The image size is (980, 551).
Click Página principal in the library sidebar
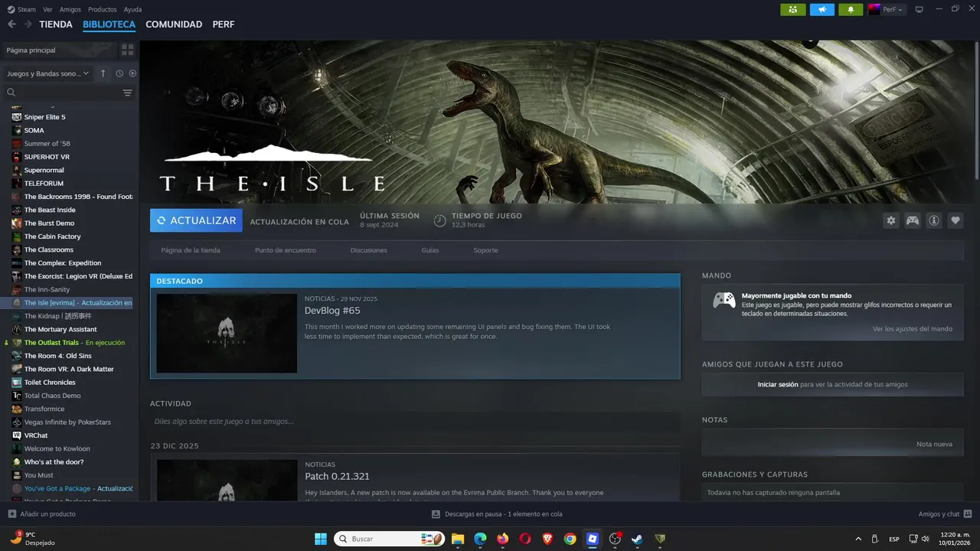pos(58,50)
